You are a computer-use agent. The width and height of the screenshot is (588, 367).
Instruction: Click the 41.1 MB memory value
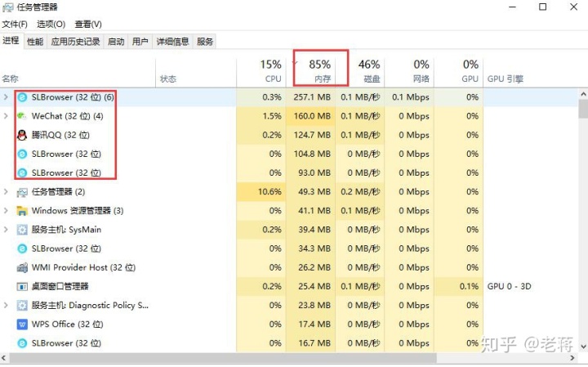(x=314, y=211)
